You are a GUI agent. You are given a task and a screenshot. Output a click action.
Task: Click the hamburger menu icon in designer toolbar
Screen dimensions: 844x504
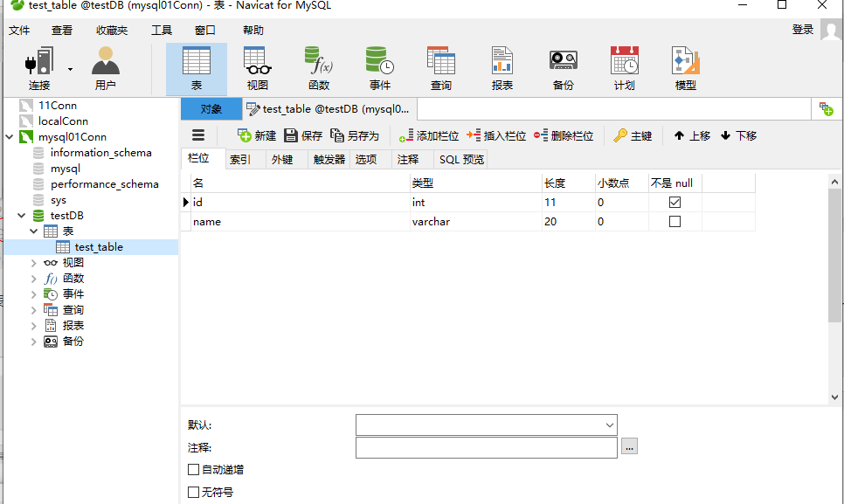pos(198,135)
